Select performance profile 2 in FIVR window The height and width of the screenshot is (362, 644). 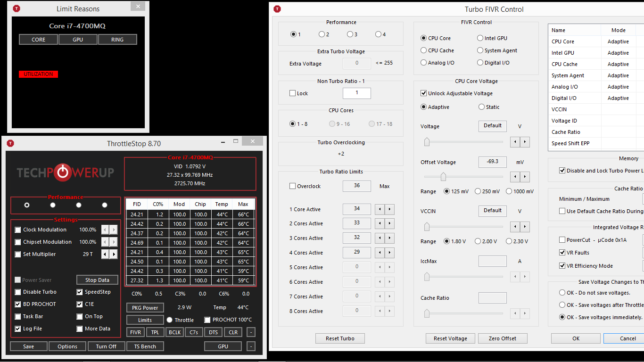[x=322, y=34]
